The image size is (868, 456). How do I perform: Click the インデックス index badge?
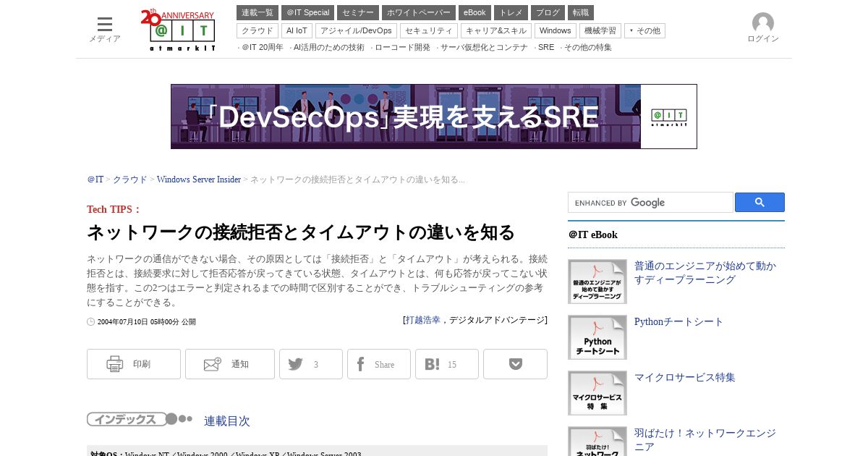140,419
